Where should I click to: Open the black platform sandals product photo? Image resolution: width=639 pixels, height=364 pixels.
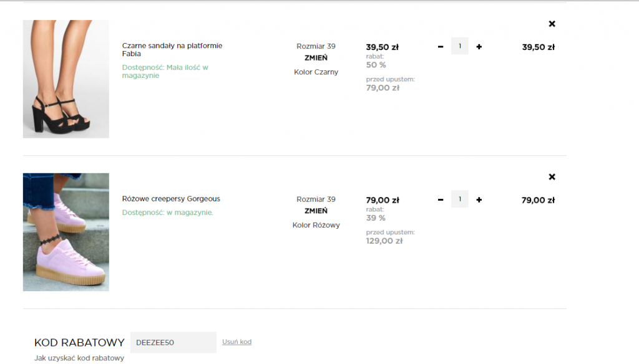tap(66, 79)
